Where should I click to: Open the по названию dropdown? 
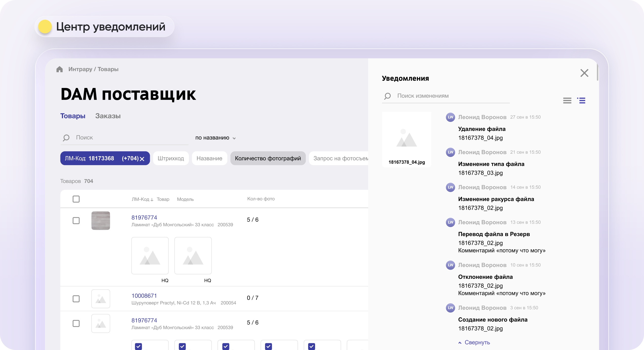pyautogui.click(x=216, y=138)
